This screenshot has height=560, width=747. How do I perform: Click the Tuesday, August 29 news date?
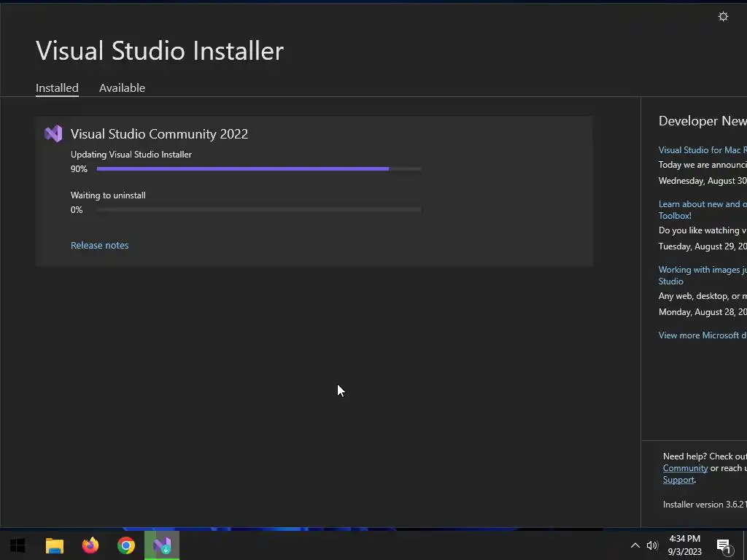(703, 246)
